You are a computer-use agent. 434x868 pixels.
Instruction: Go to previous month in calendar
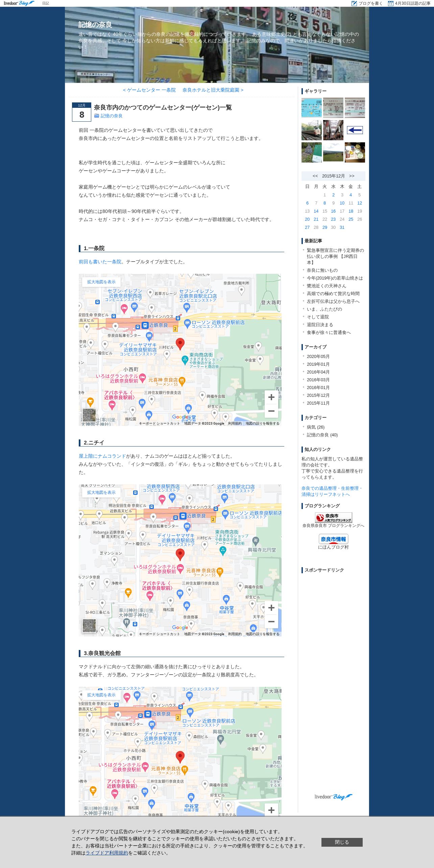(x=315, y=176)
